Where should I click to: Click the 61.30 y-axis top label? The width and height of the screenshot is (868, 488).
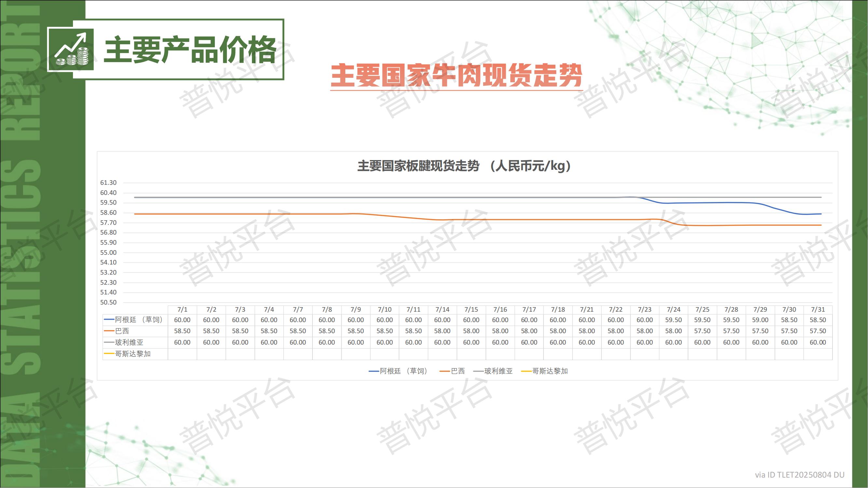click(x=108, y=183)
